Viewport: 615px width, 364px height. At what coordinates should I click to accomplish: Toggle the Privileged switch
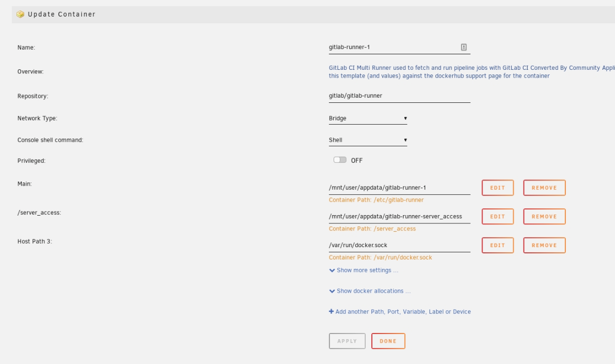(340, 160)
